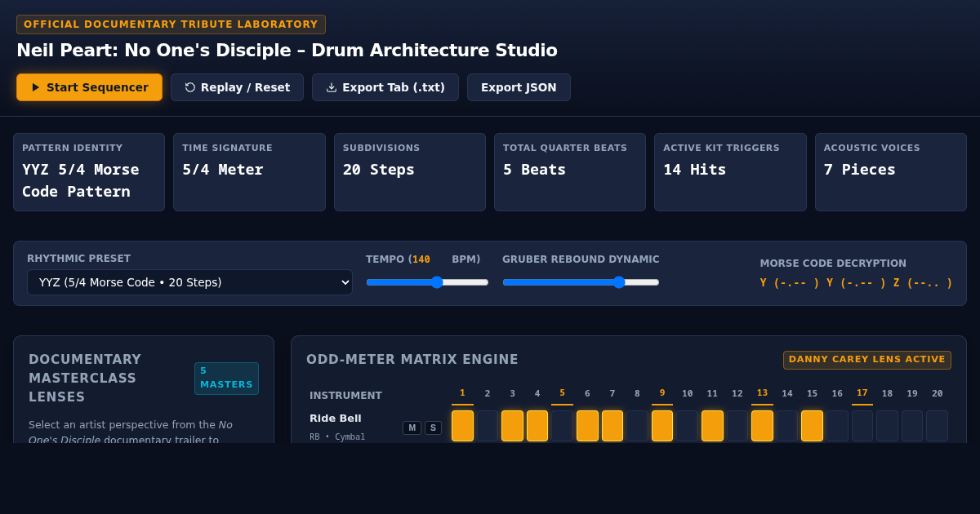
Task: Toggle Ride Bell step 15
Action: point(812,426)
